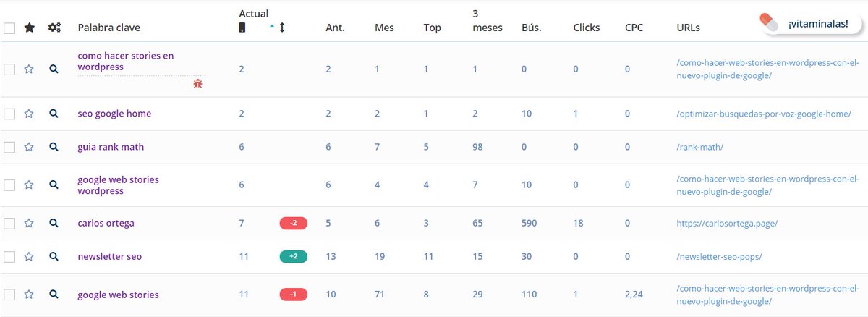Click 3-month value 98 for guia rank math
The image size is (868, 317).
[x=477, y=147]
